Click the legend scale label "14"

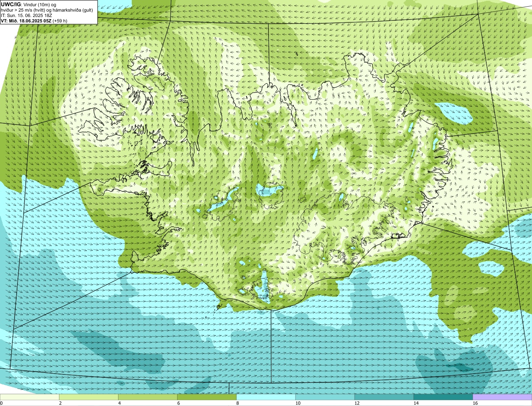[416, 403]
